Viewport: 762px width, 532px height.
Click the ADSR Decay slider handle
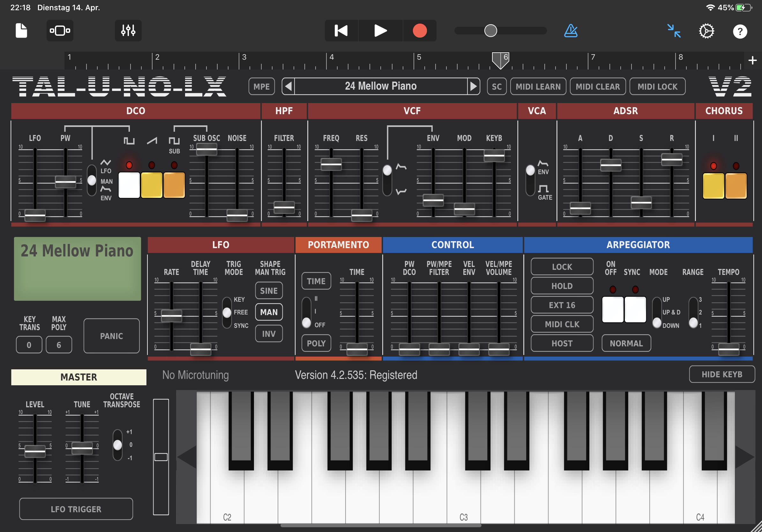click(611, 165)
